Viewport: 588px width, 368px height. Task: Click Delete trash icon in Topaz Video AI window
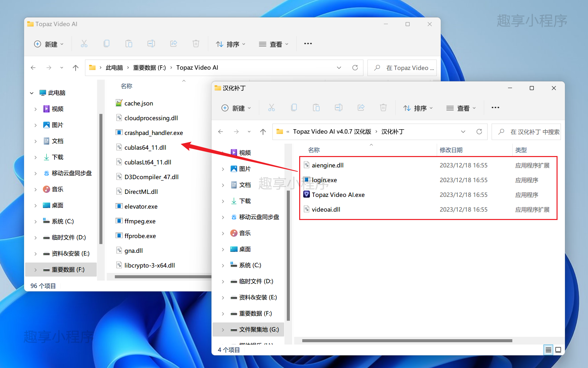pos(196,44)
